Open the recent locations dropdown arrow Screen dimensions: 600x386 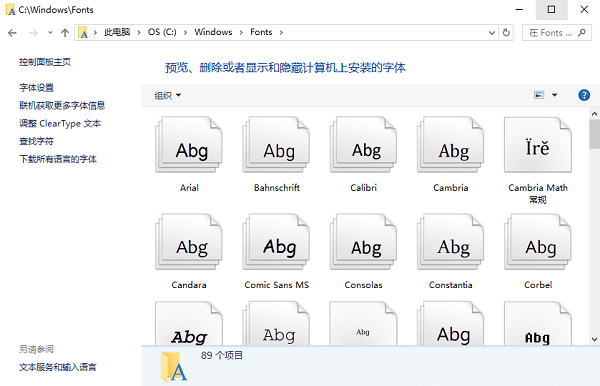coord(50,33)
